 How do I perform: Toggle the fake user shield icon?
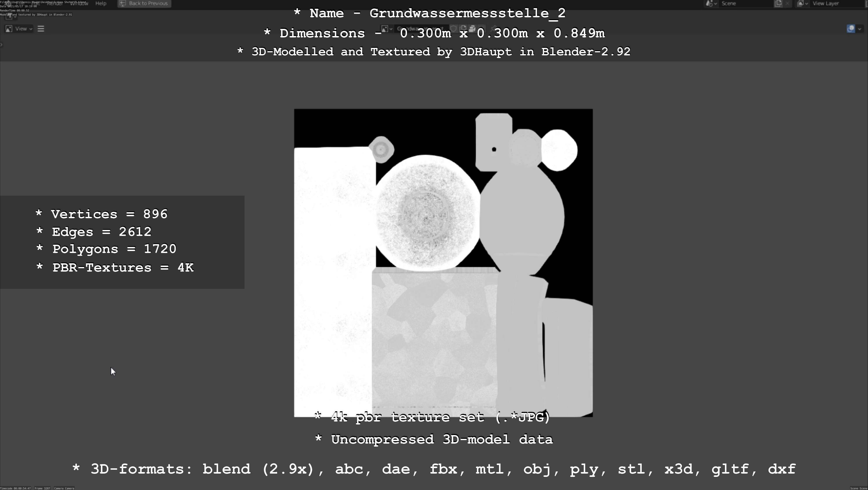coord(454,29)
